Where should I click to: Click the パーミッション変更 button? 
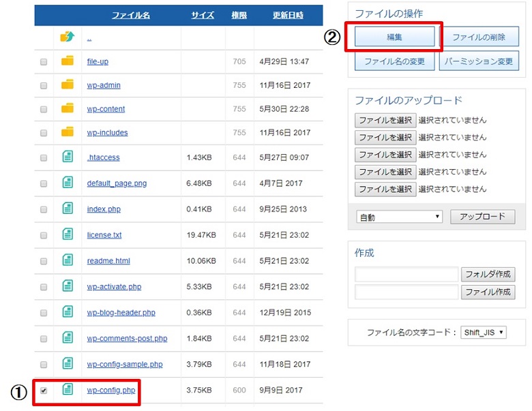[x=479, y=61]
